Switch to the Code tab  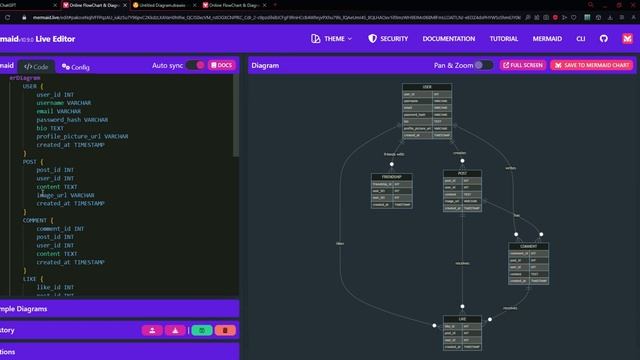pyautogui.click(x=36, y=67)
